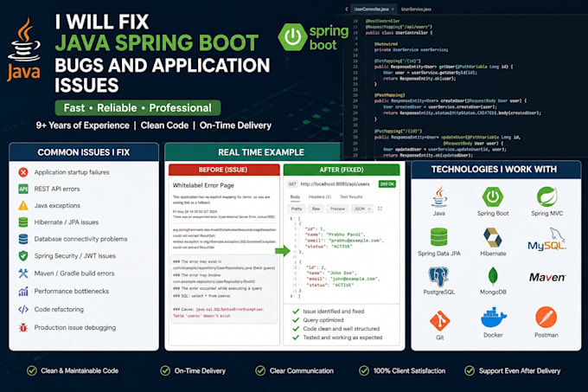Click the Git logo icon
Viewport: 588px width, 392px height.
tap(439, 321)
